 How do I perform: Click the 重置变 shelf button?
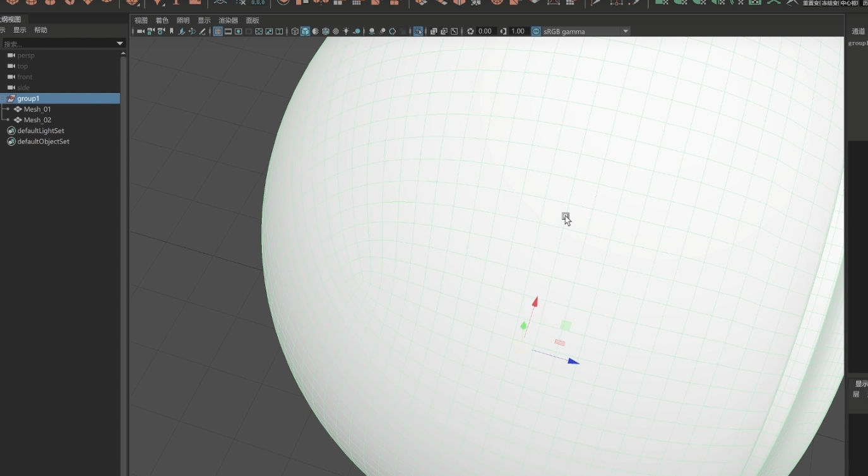coord(811,3)
